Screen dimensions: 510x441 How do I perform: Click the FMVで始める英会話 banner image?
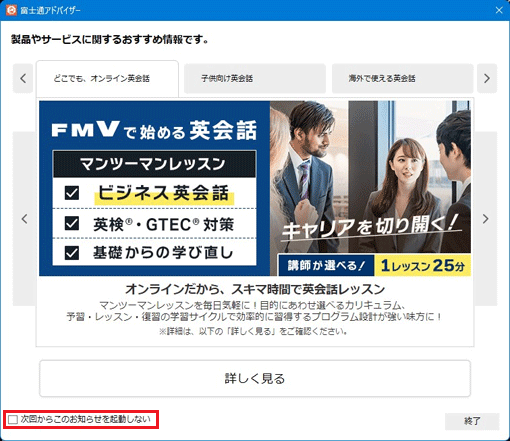coord(255,188)
